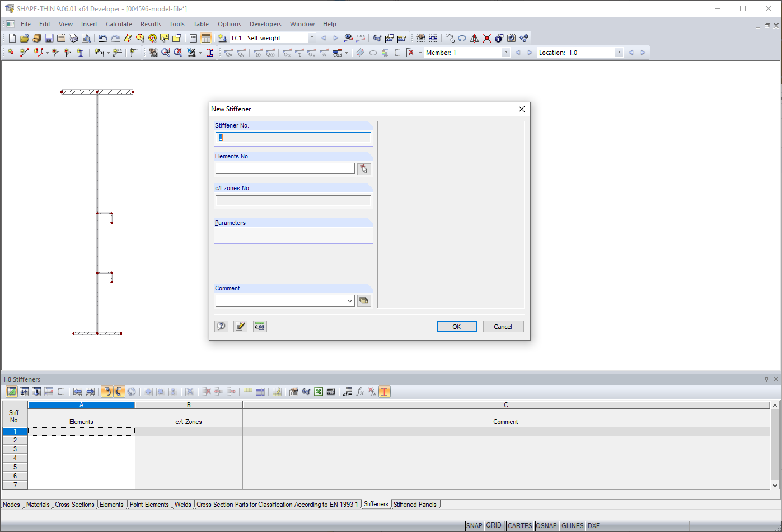Confirm the New Stiffener dialog with OK
This screenshot has width=782, height=532.
click(457, 326)
